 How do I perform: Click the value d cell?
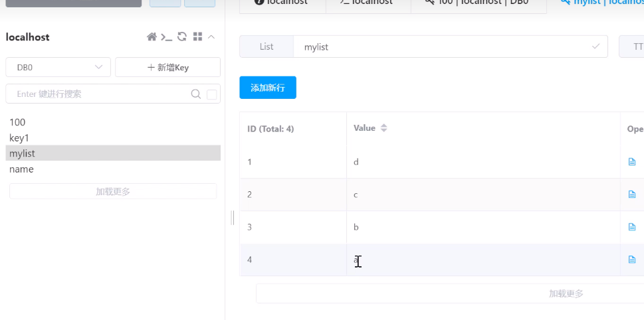click(x=483, y=161)
